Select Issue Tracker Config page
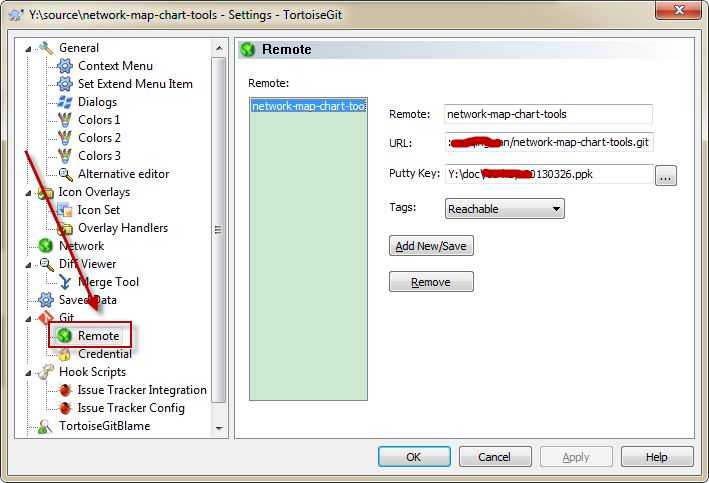This screenshot has height=483, width=709. click(x=131, y=408)
